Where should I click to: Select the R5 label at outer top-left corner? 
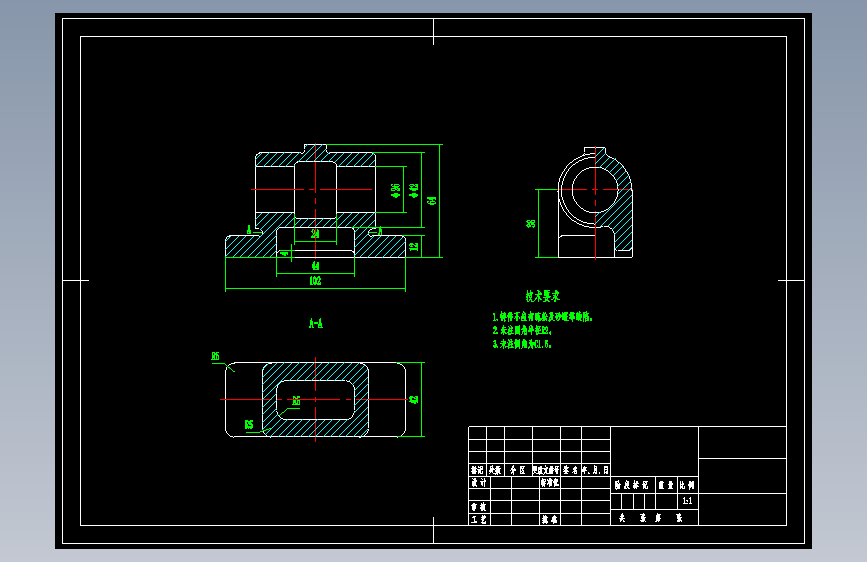click(x=216, y=356)
